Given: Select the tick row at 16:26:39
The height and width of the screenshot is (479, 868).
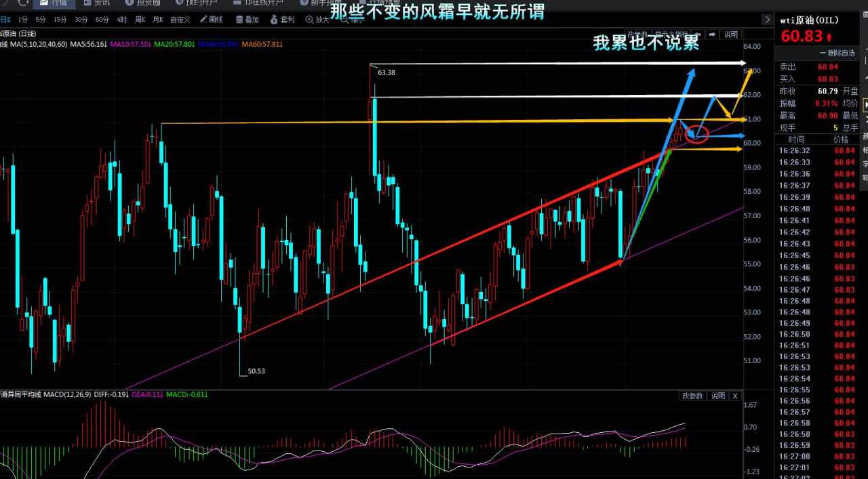Looking at the screenshot, I should [x=818, y=196].
